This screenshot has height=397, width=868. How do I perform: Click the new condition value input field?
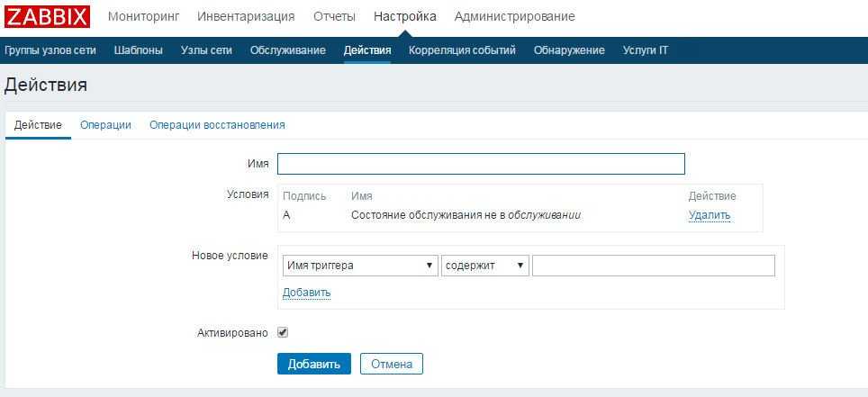(653, 266)
